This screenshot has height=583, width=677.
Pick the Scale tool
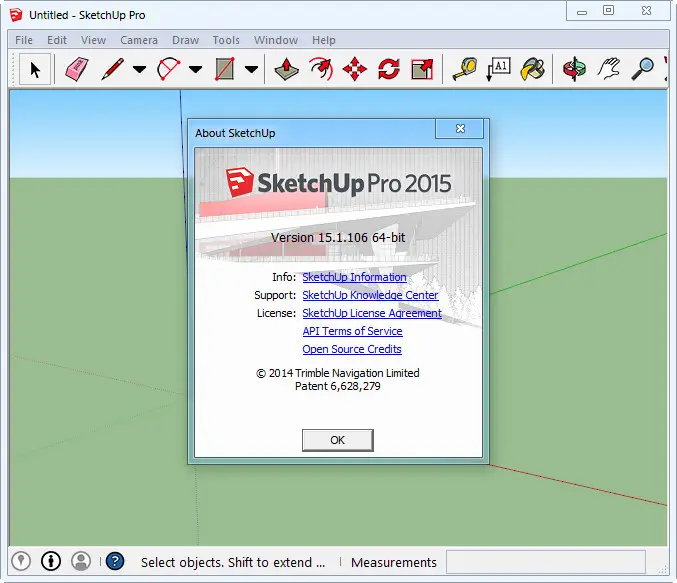(x=422, y=69)
